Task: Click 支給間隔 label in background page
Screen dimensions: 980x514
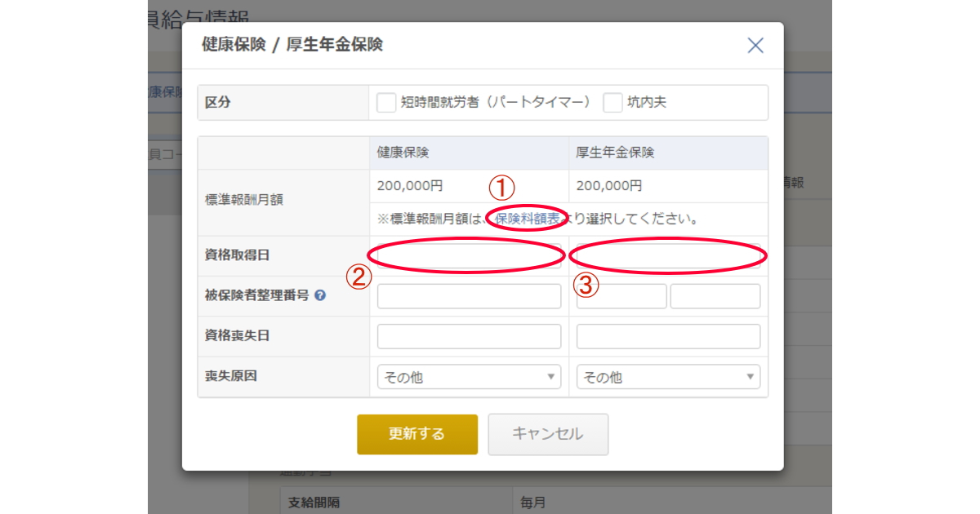Action: pyautogui.click(x=315, y=503)
